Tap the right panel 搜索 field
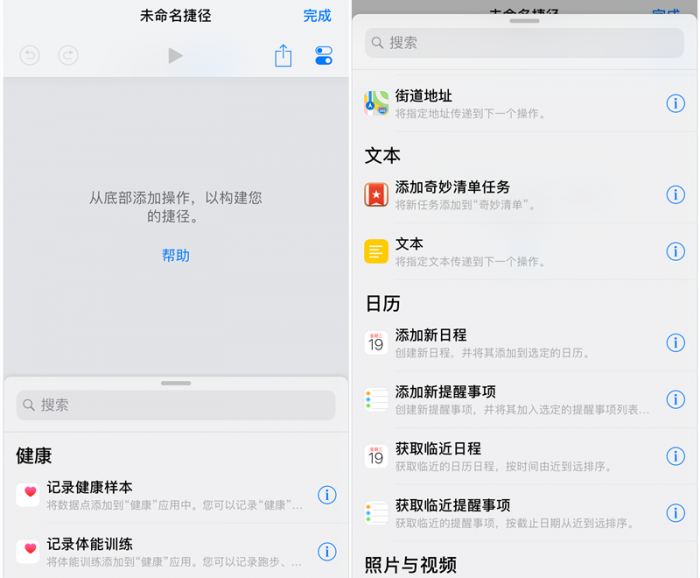 [524, 43]
